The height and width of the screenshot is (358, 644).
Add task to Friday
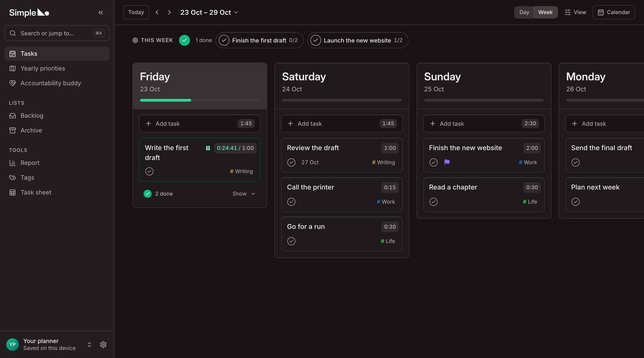coord(199,124)
